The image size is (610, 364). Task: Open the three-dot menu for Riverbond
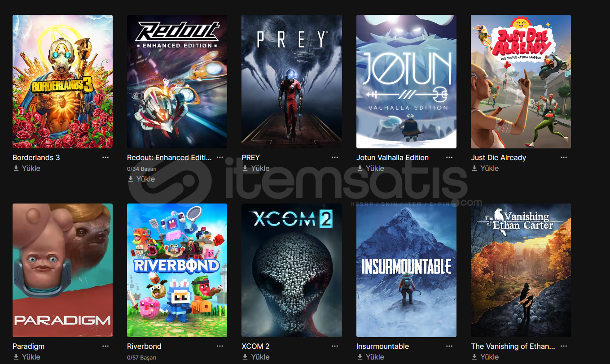(220, 346)
